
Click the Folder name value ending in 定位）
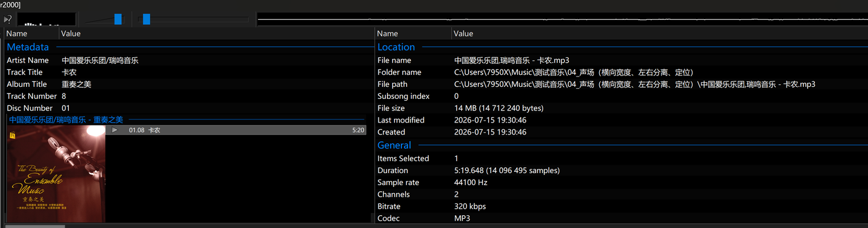(574, 72)
